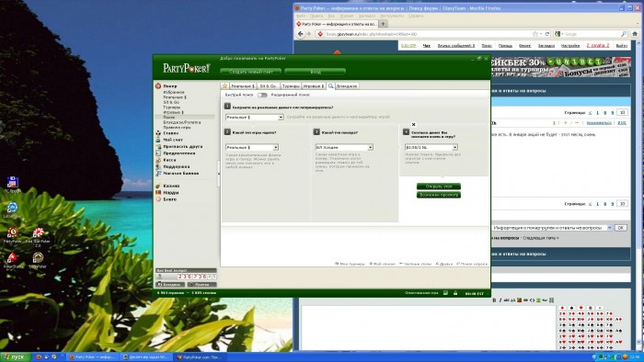Open step 1 real money dropdown

(255, 118)
